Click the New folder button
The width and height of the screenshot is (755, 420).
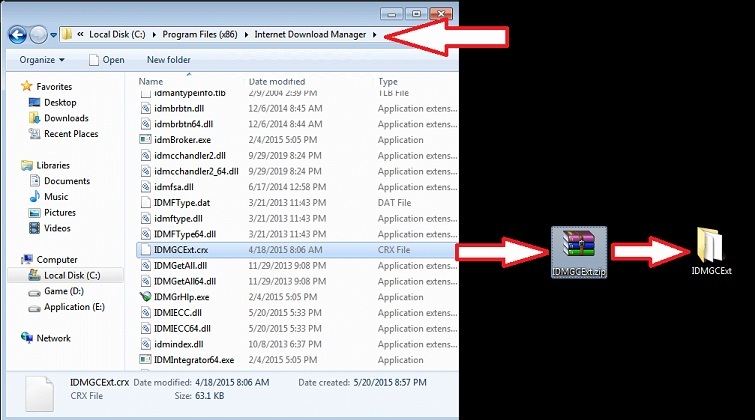click(168, 60)
